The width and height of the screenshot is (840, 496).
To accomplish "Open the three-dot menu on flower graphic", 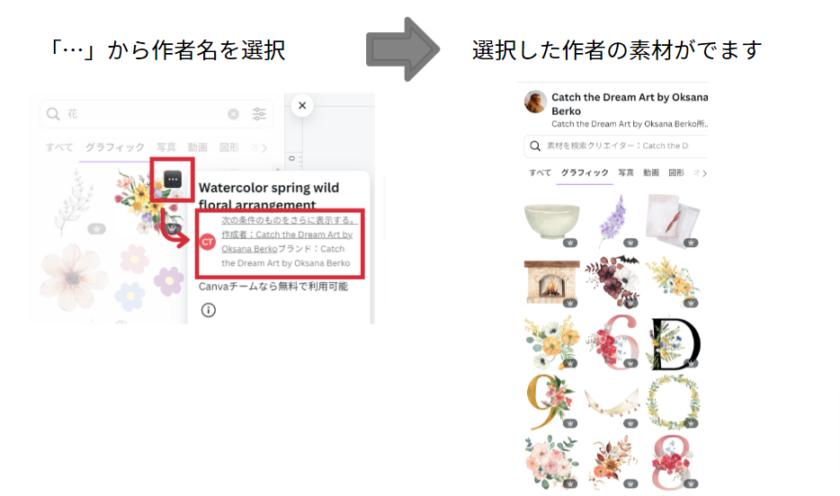I will pyautogui.click(x=172, y=179).
